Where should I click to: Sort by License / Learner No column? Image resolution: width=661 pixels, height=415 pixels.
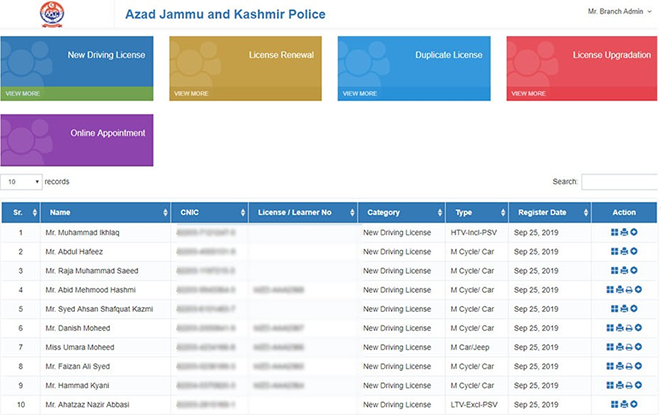[303, 213]
